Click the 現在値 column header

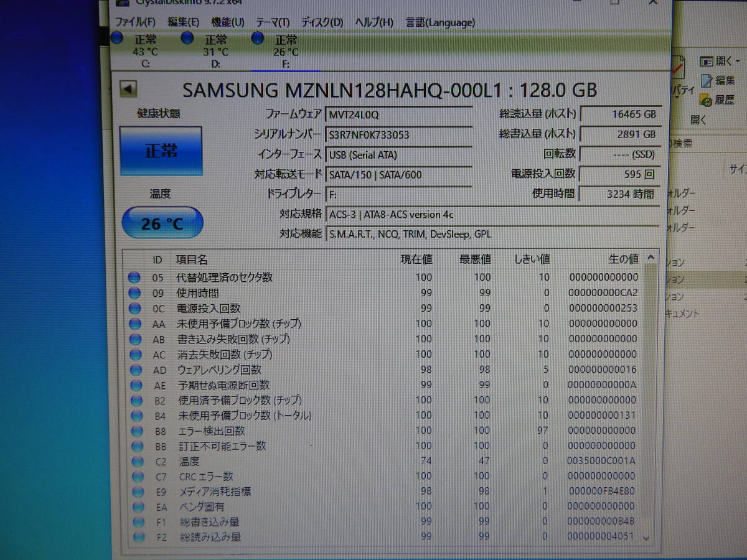coord(416,259)
